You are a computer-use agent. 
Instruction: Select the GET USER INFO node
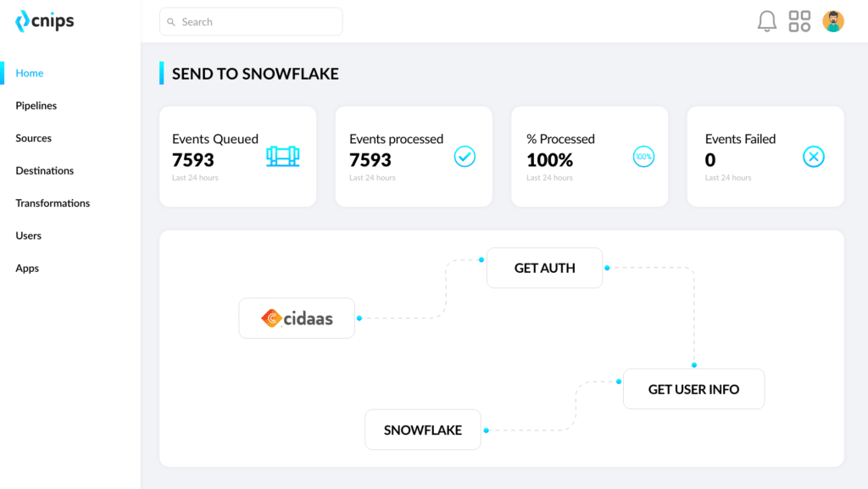pos(693,389)
